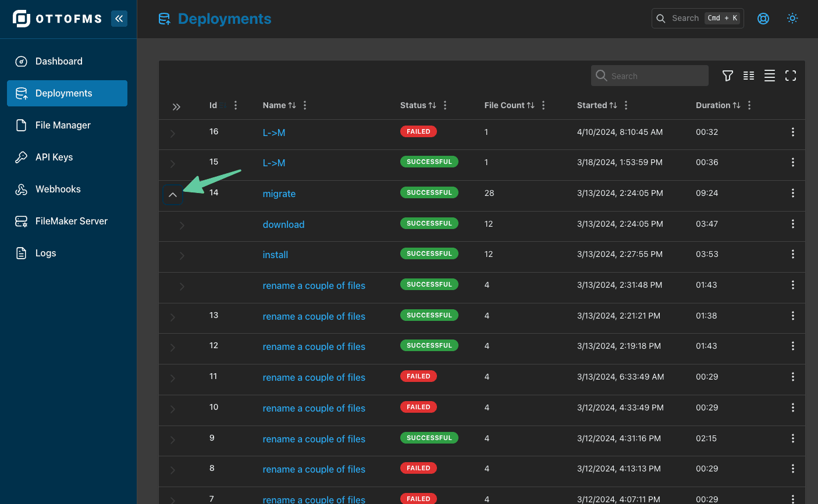Image resolution: width=818 pixels, height=504 pixels.
Task: Open help via the lifebuoy icon
Action: click(763, 18)
